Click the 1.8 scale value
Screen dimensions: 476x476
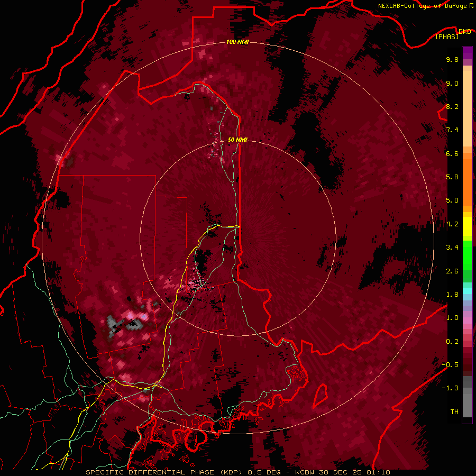point(452,295)
